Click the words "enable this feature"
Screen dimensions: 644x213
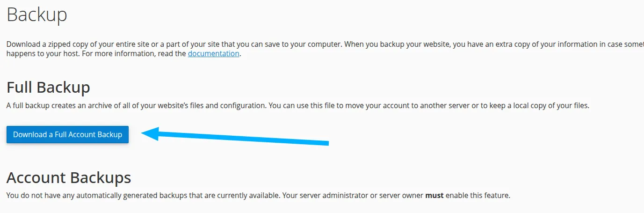477,195
